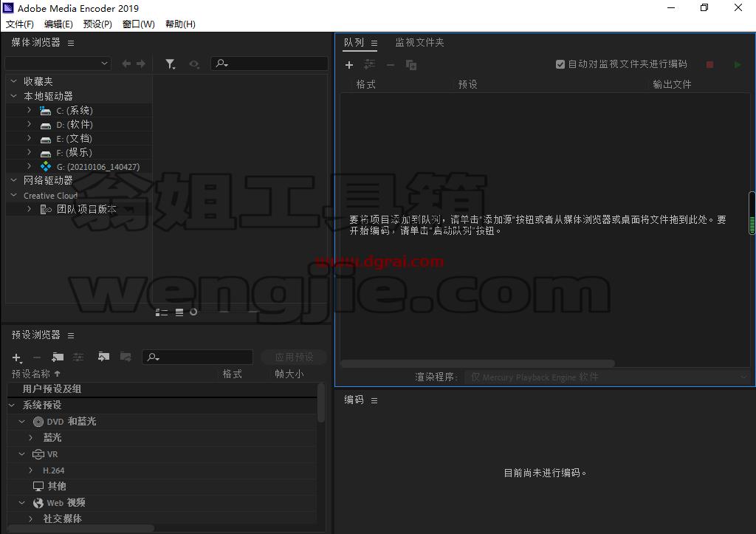Click the 应用预设 button
This screenshot has width=756, height=534.
coord(294,357)
